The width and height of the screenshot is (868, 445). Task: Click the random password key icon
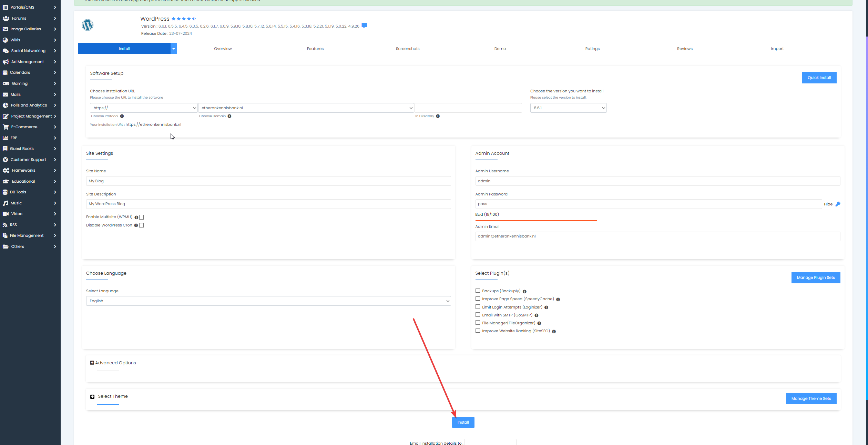(838, 204)
